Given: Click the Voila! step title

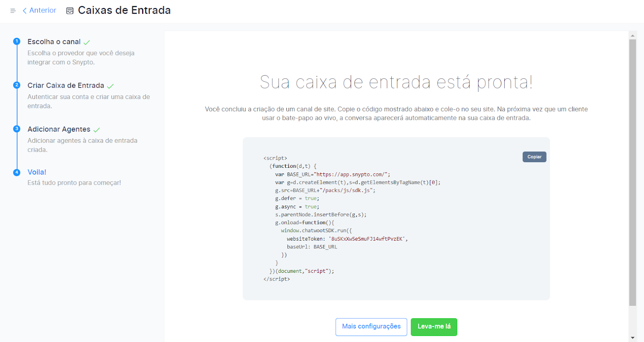Looking at the screenshot, I should pos(37,172).
